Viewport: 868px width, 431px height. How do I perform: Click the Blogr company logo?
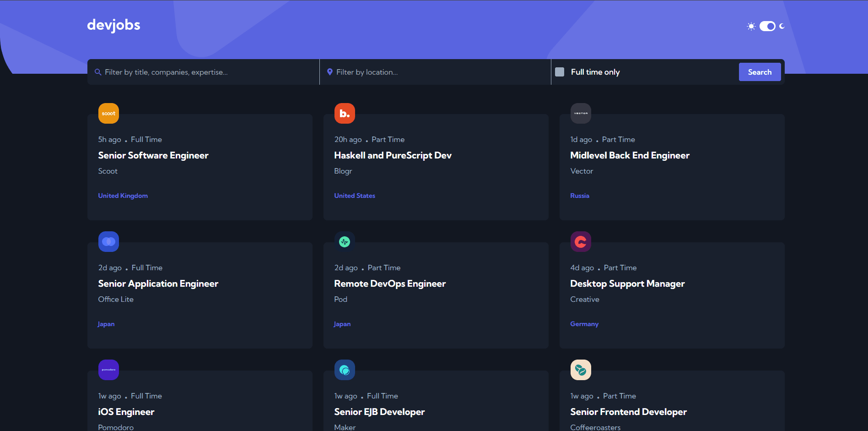[345, 113]
